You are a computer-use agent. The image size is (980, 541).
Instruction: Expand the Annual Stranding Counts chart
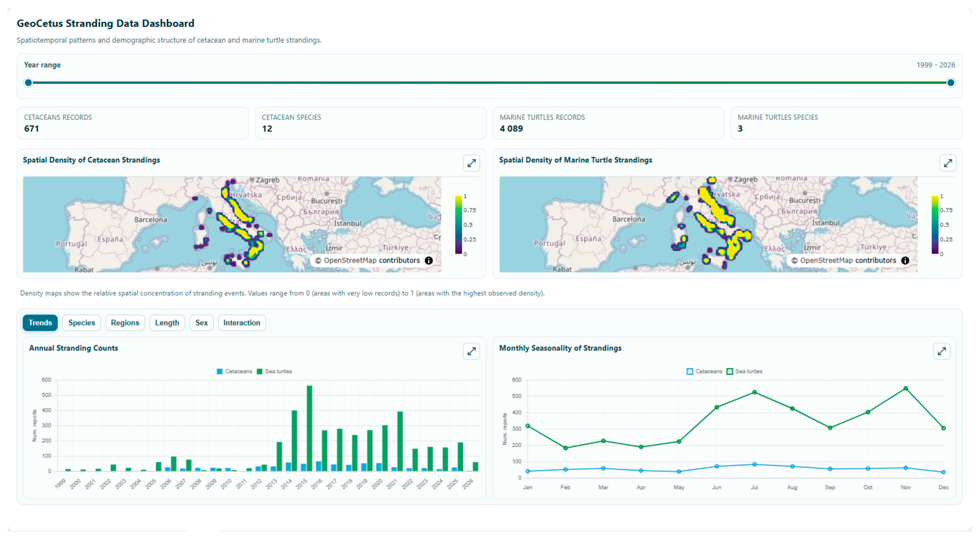pyautogui.click(x=471, y=351)
